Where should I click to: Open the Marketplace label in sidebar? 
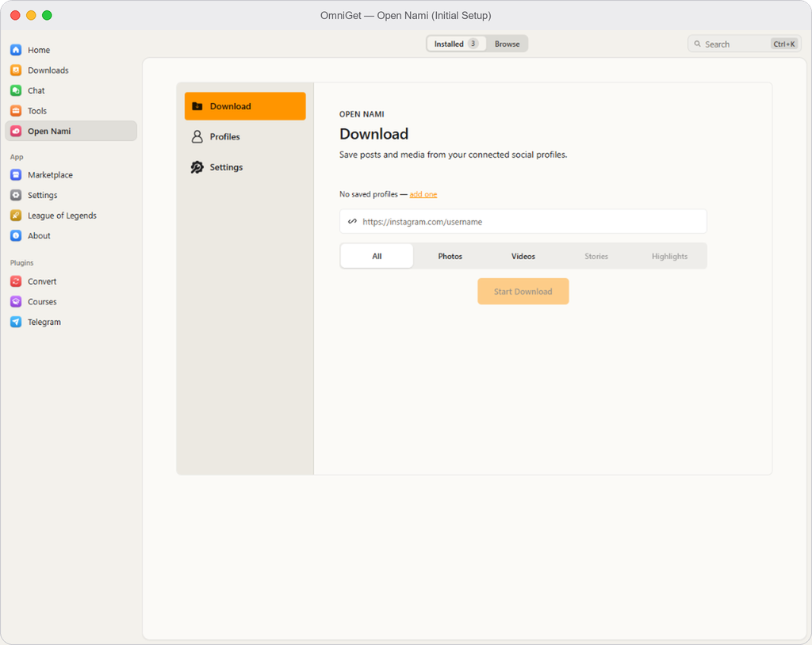[50, 174]
